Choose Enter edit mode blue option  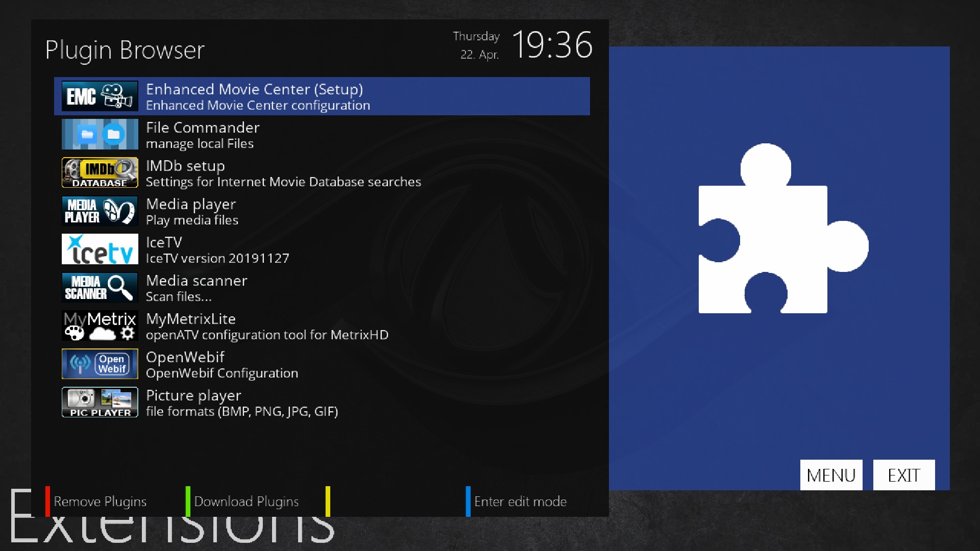[x=520, y=502]
